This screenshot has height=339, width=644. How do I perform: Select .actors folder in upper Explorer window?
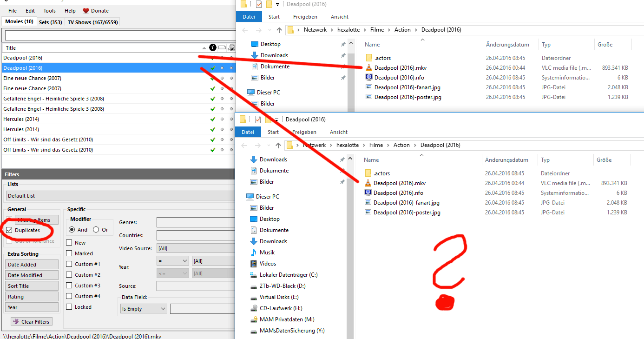point(382,58)
